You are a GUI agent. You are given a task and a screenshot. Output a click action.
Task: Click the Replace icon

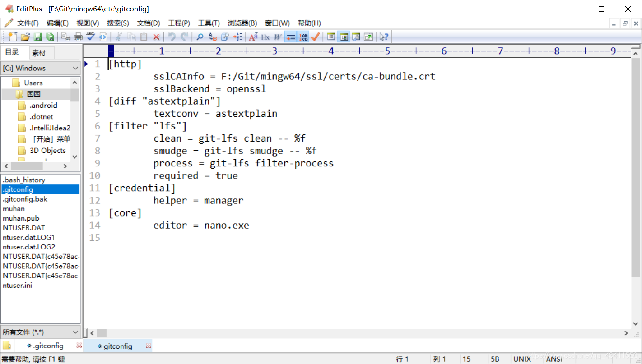pyautogui.click(x=213, y=37)
